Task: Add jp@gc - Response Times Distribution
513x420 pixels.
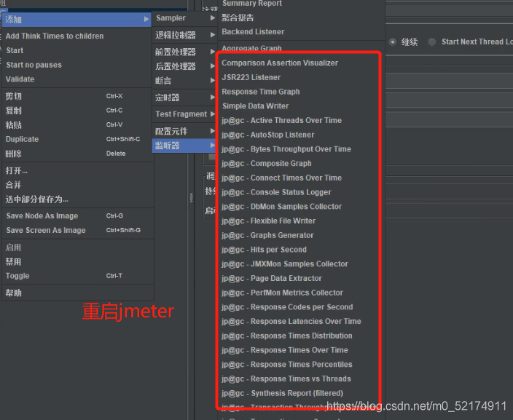Action: (301, 336)
